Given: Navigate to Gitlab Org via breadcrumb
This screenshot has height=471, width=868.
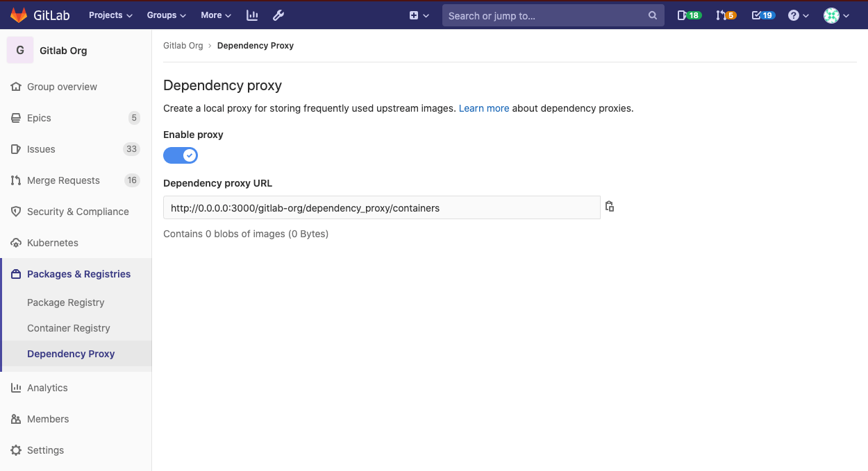Looking at the screenshot, I should coord(183,45).
